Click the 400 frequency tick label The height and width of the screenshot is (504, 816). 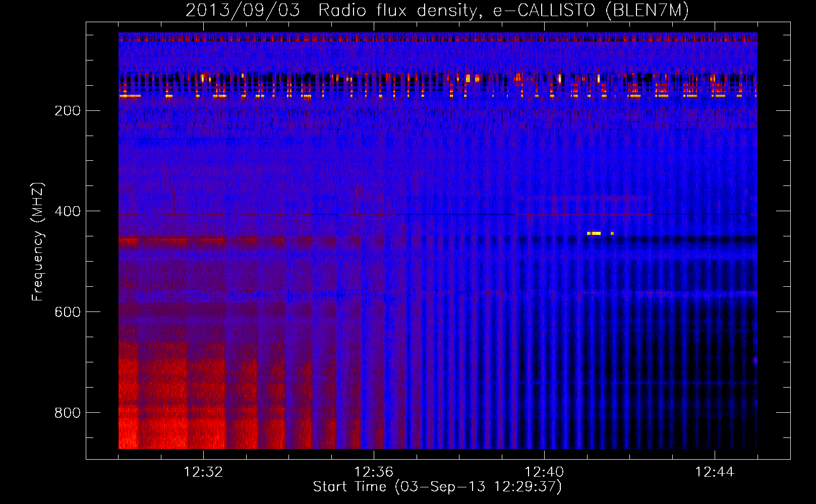(68, 211)
